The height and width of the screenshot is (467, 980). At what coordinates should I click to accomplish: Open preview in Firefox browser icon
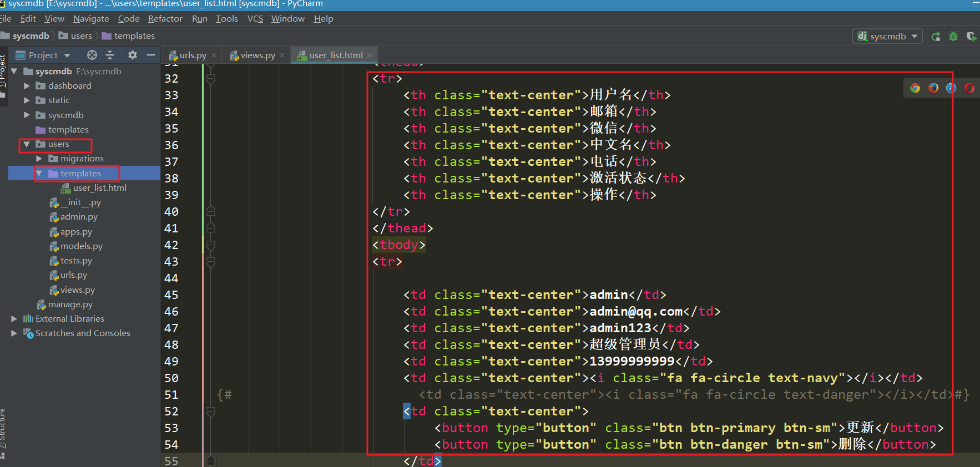coord(933,88)
